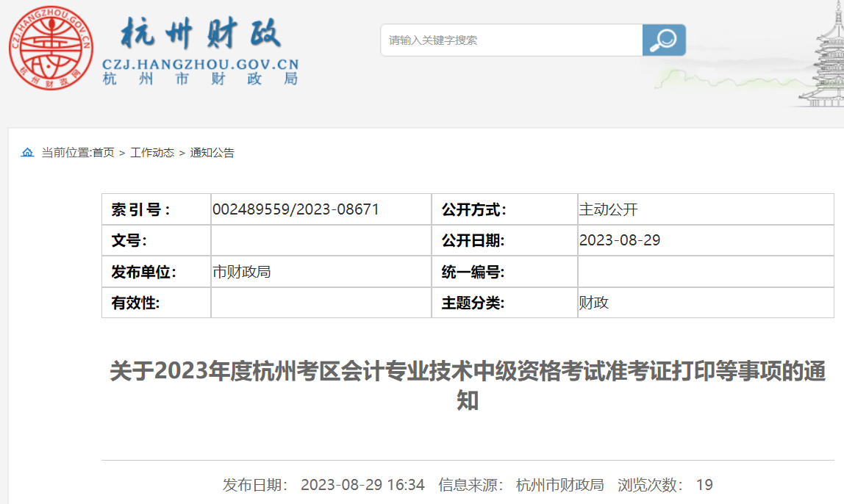Image resolution: width=844 pixels, height=504 pixels.
Task: Click the 2023-08-29 publication date cell
Action: (x=620, y=240)
